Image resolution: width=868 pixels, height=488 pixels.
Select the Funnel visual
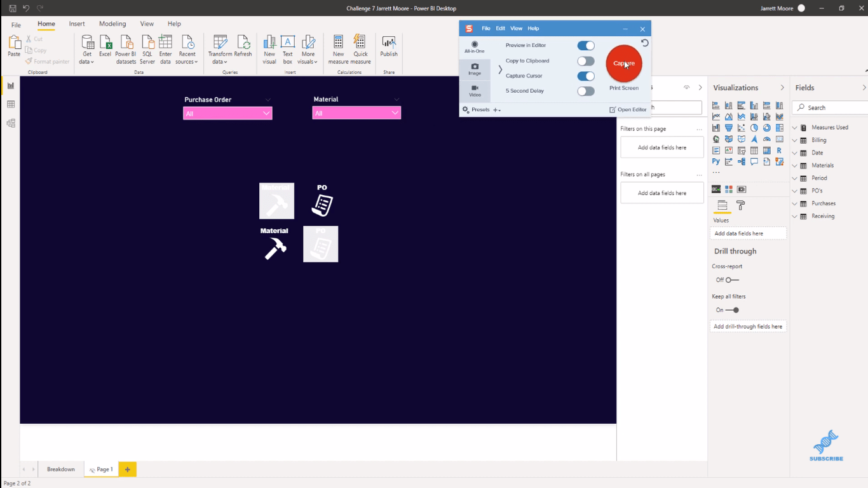729,128
